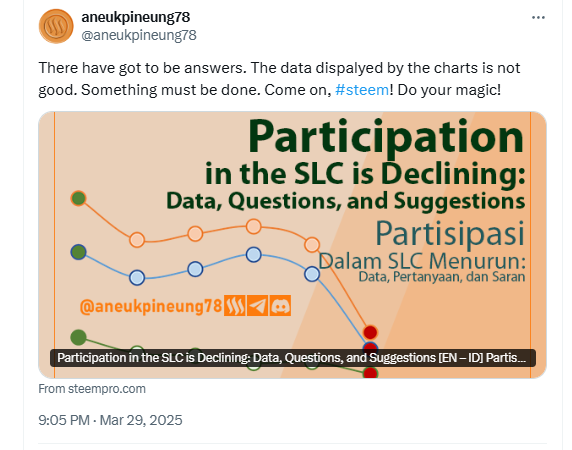This screenshot has height=450, width=572.
Task: Open the aneukpineung78 display name link
Action: [135, 17]
